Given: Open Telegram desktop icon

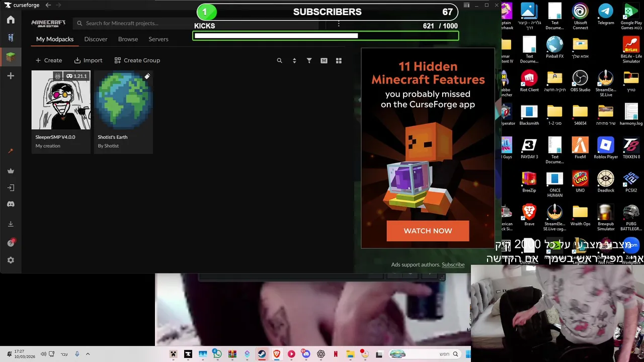Looking at the screenshot, I should click(x=606, y=15).
